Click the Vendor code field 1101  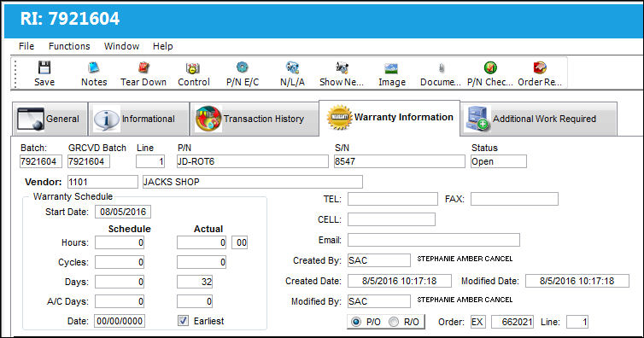[x=102, y=182]
